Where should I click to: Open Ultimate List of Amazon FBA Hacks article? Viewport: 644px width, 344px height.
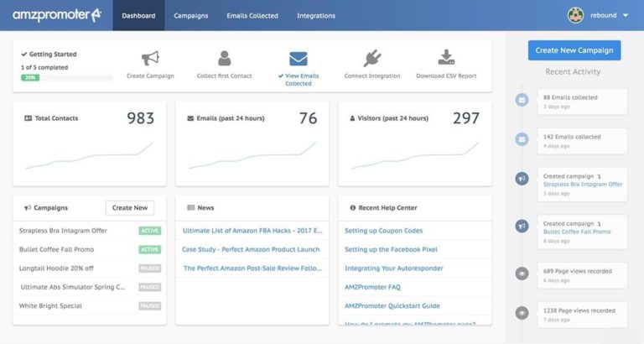pos(252,231)
